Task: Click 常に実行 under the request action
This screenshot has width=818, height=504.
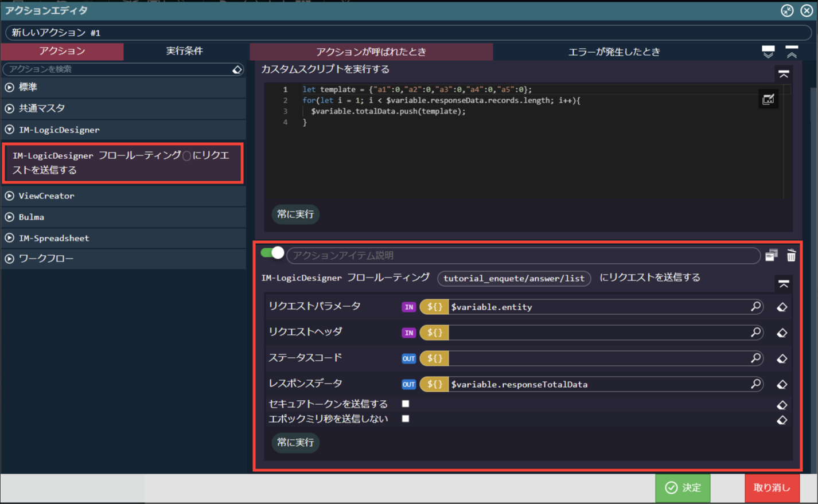Action: (x=295, y=442)
